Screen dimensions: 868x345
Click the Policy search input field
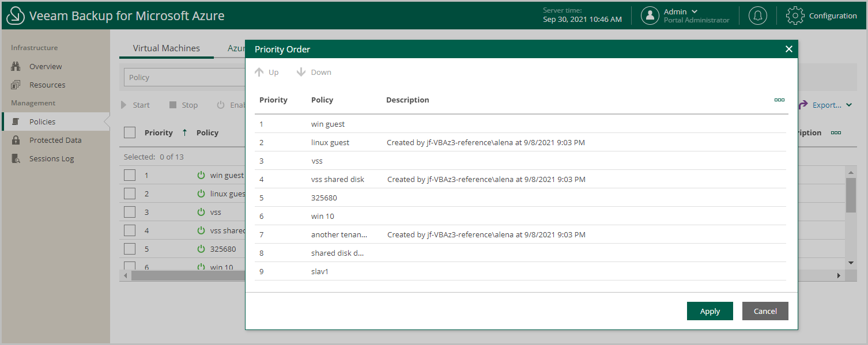coord(184,77)
